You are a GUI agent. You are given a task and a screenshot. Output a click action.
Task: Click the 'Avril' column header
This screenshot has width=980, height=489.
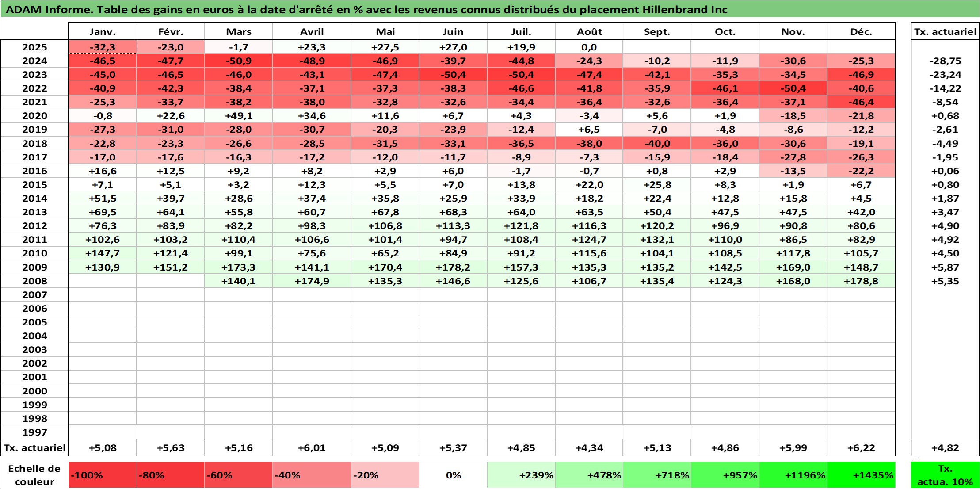pos(312,31)
